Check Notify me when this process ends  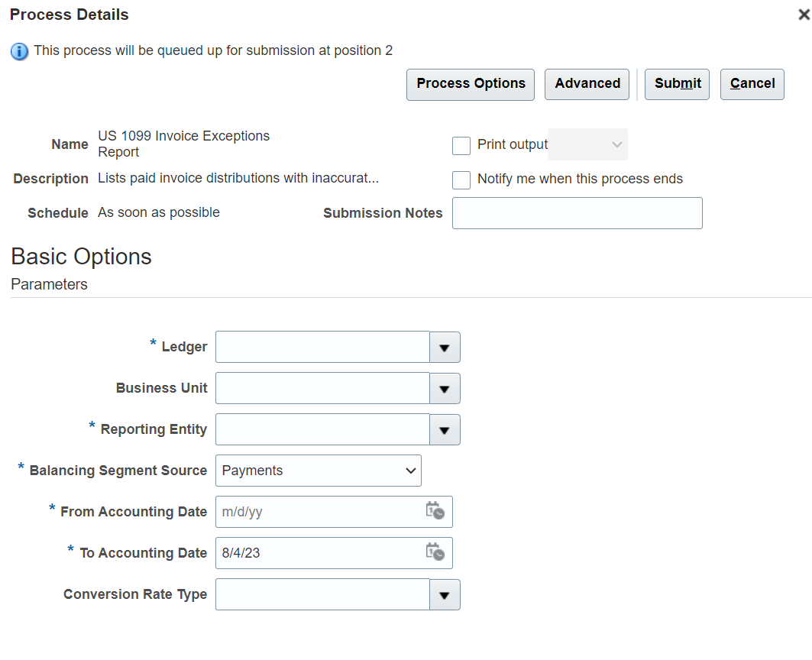(x=461, y=180)
